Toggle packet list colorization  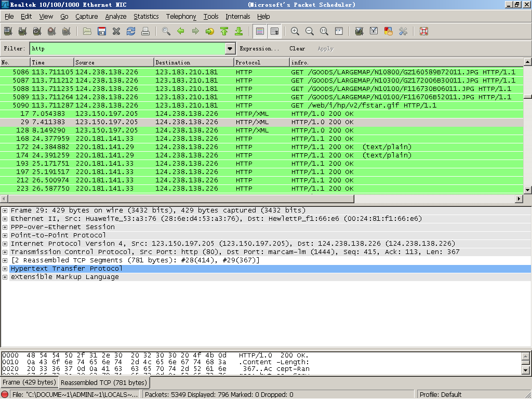tap(260, 31)
